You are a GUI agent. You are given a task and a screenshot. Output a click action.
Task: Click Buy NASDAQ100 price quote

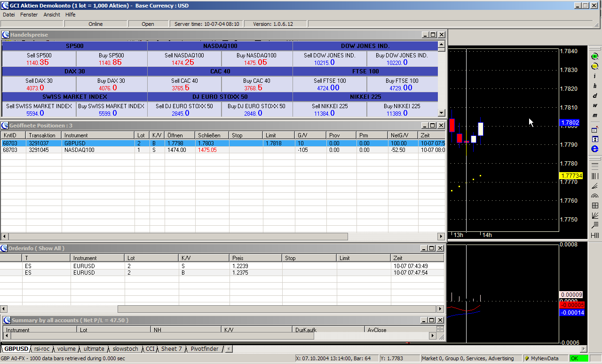click(x=256, y=59)
